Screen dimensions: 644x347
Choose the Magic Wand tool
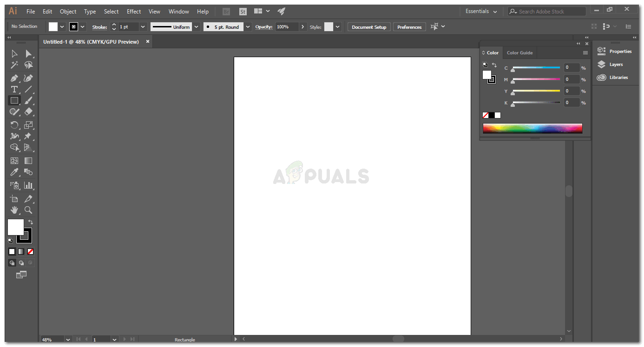(14, 65)
